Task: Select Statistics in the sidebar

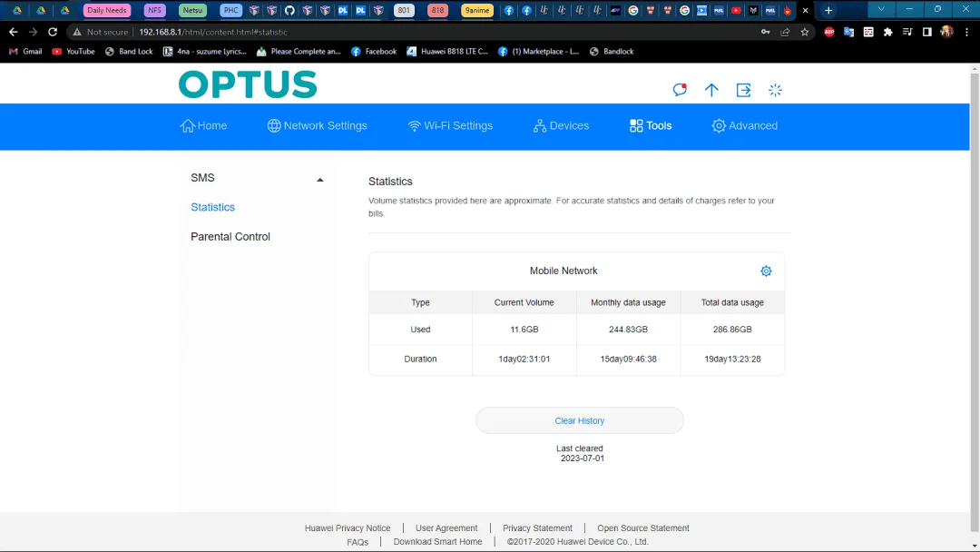Action: (212, 207)
